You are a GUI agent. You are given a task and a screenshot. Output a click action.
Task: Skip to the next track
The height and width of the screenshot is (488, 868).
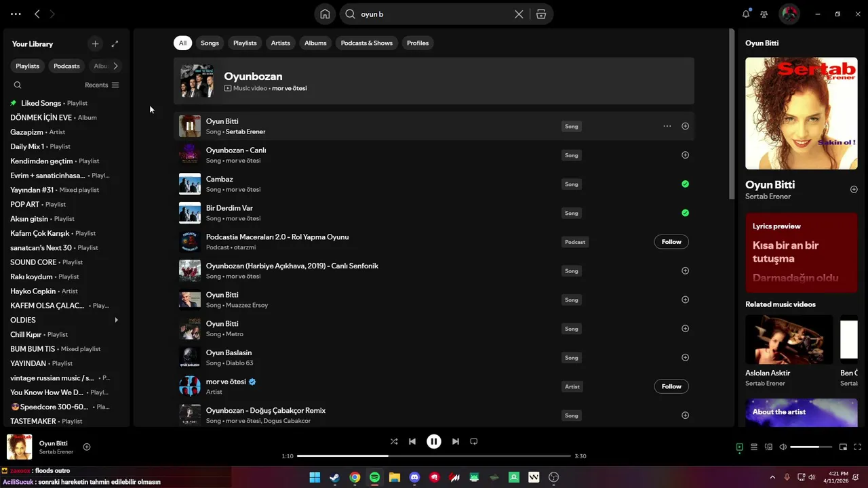456,441
